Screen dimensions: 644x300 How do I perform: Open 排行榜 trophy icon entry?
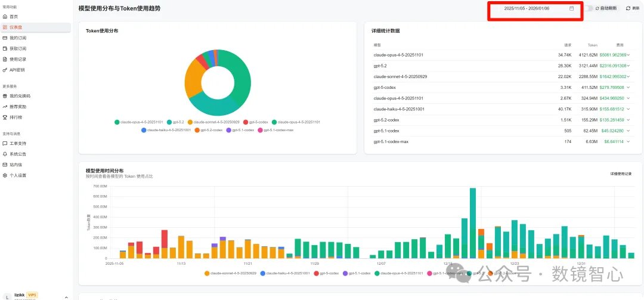coord(5,117)
